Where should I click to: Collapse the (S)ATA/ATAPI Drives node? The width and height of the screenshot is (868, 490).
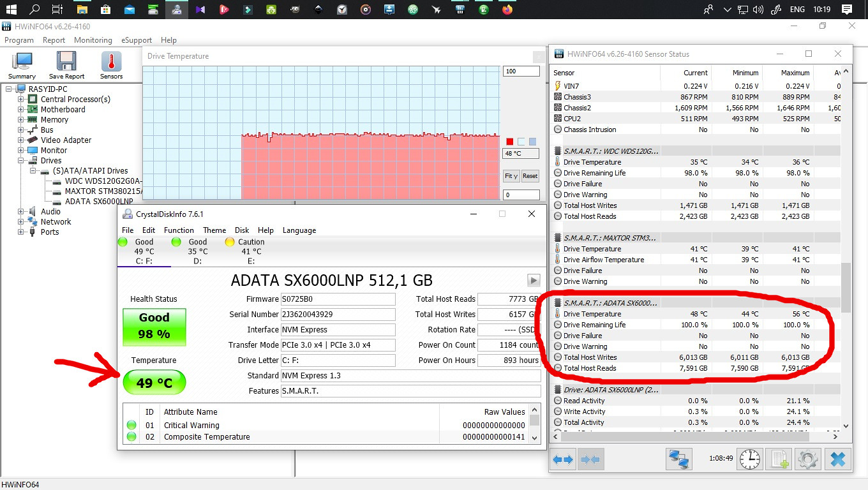[33, 171]
